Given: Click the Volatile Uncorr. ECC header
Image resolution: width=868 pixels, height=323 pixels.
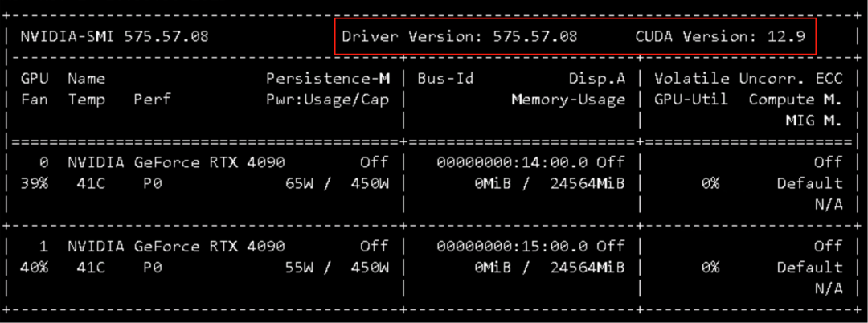Looking at the screenshot, I should pyautogui.click(x=747, y=79).
